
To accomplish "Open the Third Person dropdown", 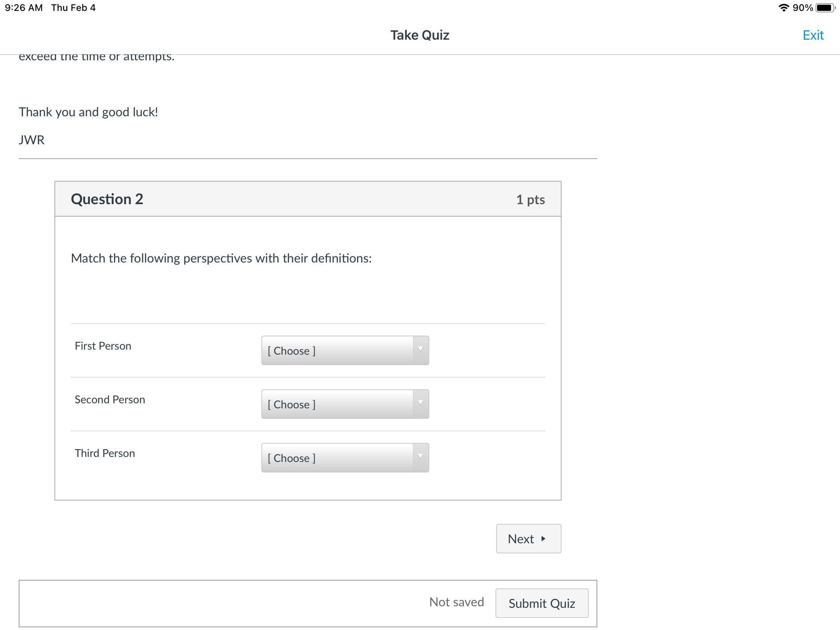I will tap(337, 458).
